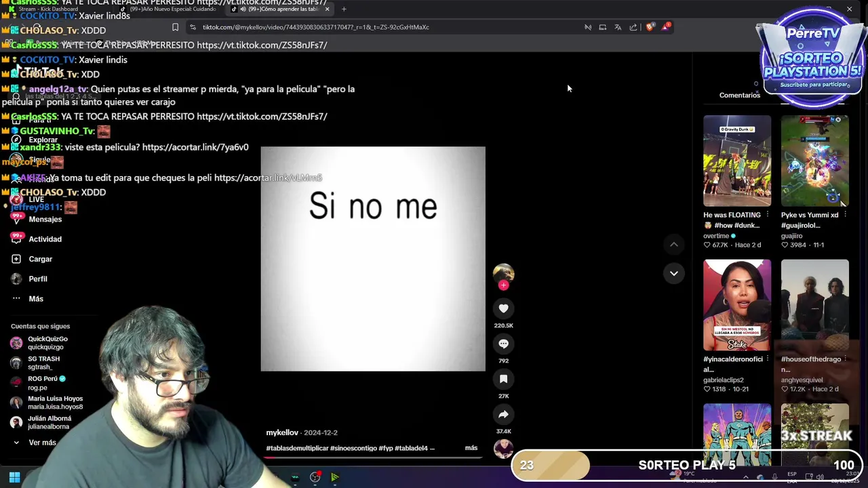Viewport: 868px width, 488px height.
Task: Open the spinning music disc icon
Action: tap(503, 449)
